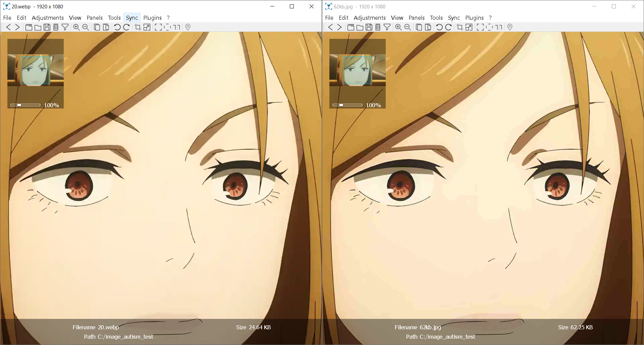Image resolution: width=644 pixels, height=345 pixels.
Task: Save the image in 62kb.jpg window
Action: tap(369, 27)
